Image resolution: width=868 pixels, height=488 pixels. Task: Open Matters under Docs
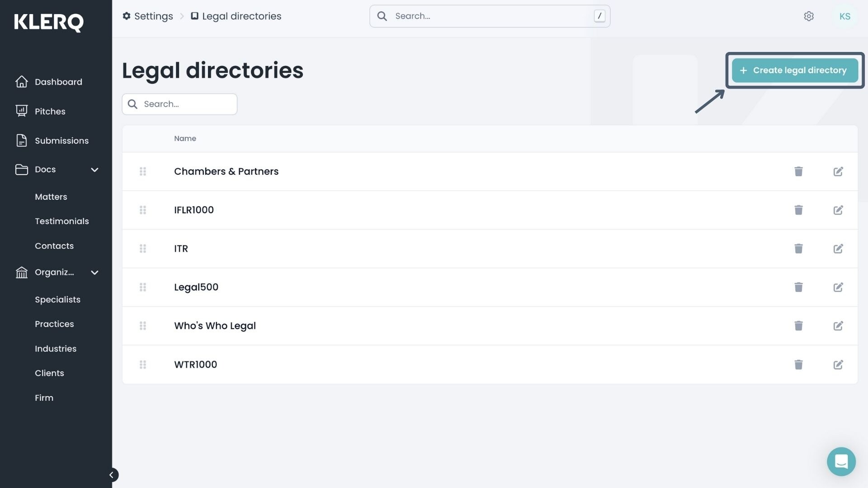[51, 197]
